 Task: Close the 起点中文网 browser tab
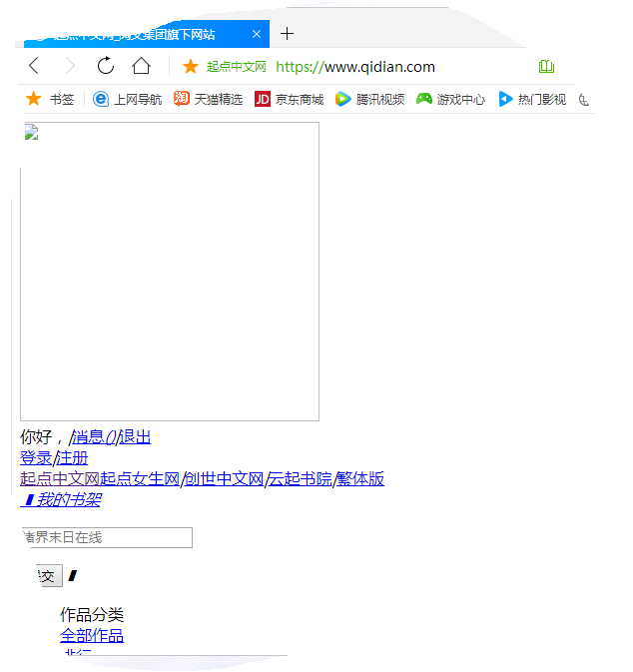point(257,34)
